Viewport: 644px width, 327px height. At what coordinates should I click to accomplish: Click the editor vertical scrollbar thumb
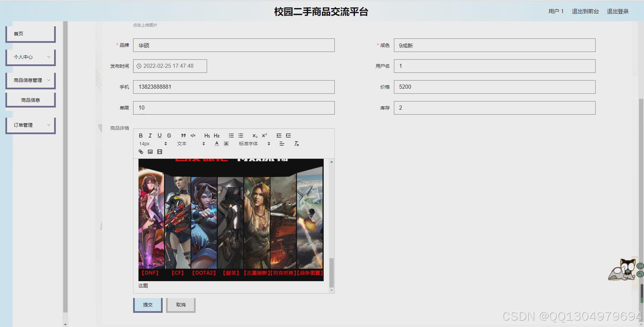coord(331,272)
